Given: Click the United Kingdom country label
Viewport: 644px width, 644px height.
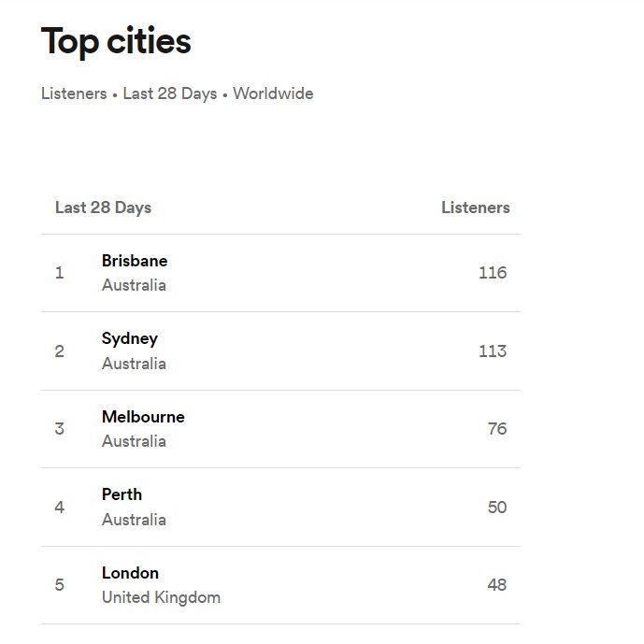Looking at the screenshot, I should [x=161, y=597].
